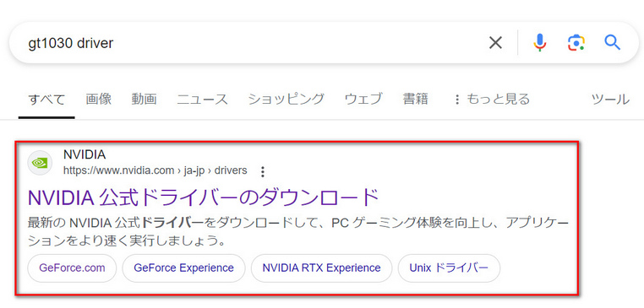Click the magnifying glass search icon
644x308 pixels.
pos(612,42)
